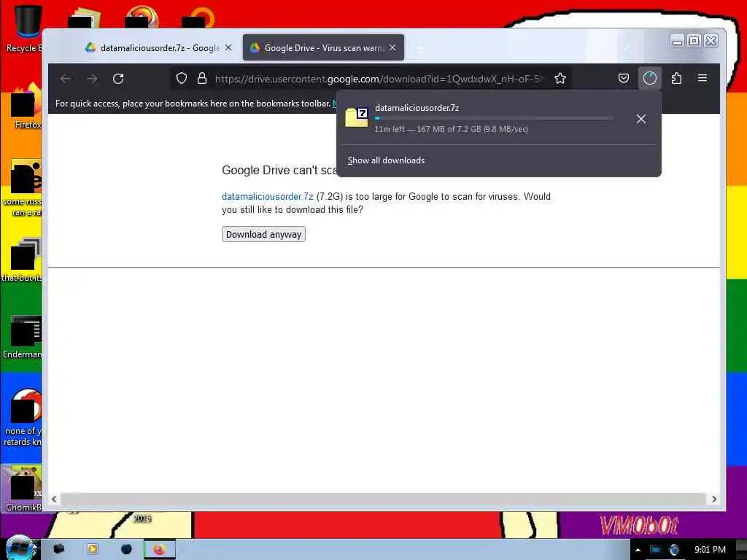Click the Download anyway button
The height and width of the screenshot is (560, 747).
tap(263, 234)
